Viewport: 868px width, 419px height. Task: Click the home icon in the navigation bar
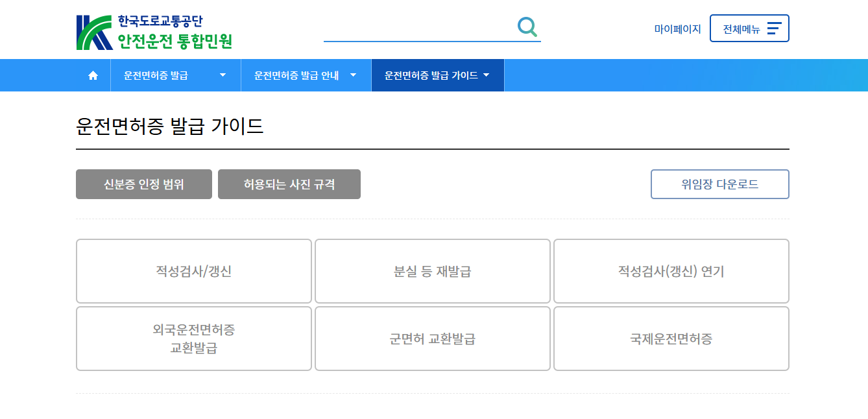point(92,75)
